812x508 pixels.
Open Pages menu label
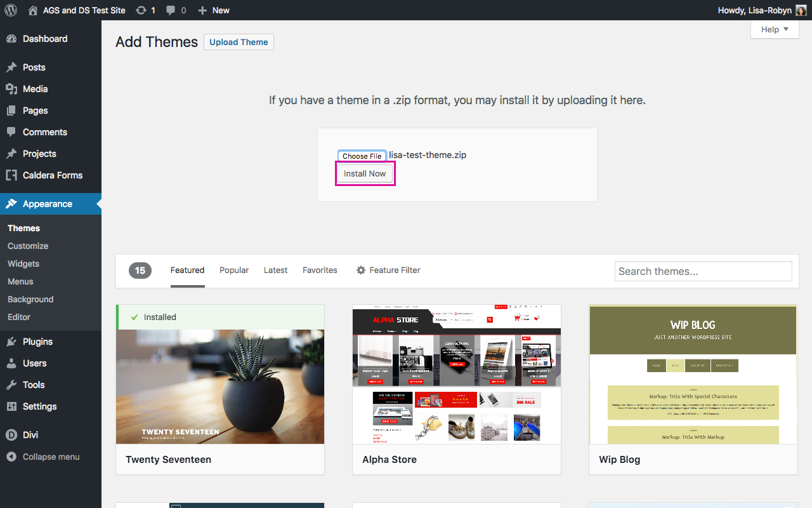pos(36,110)
